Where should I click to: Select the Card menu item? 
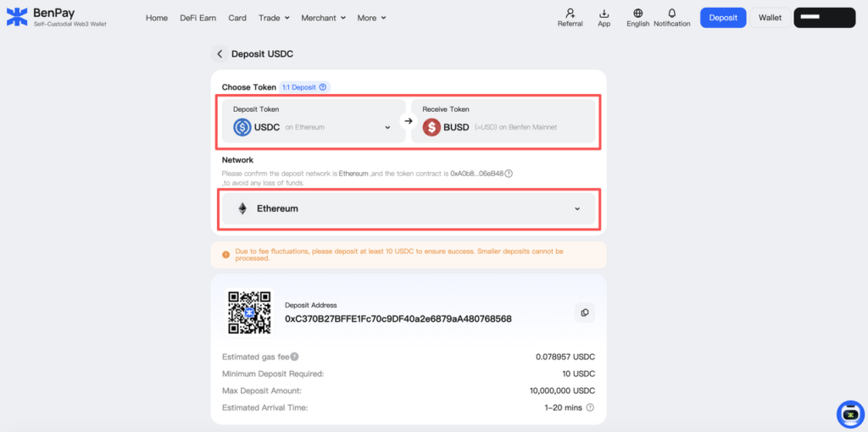[x=237, y=18]
